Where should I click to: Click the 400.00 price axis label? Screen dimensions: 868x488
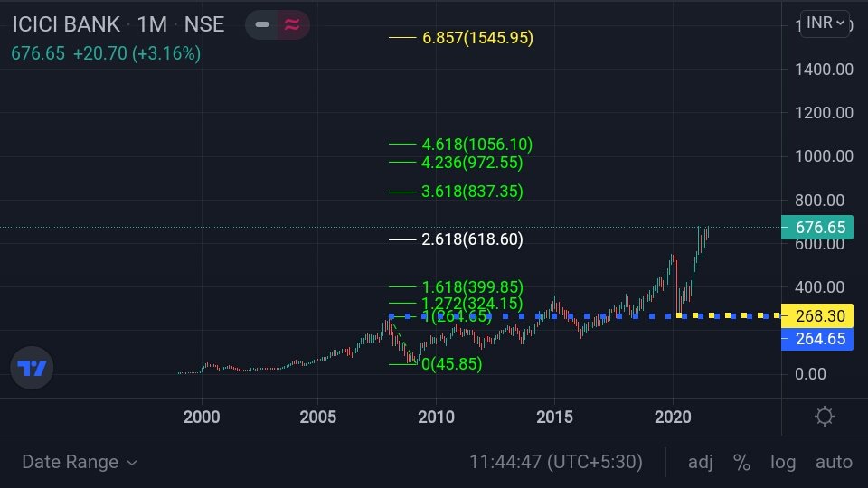pyautogui.click(x=819, y=287)
